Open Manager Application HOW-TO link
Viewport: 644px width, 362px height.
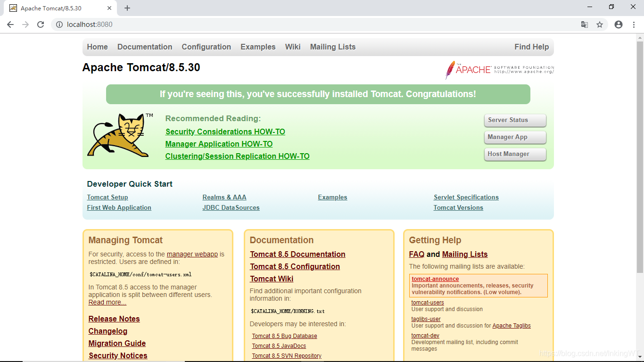pos(219,144)
